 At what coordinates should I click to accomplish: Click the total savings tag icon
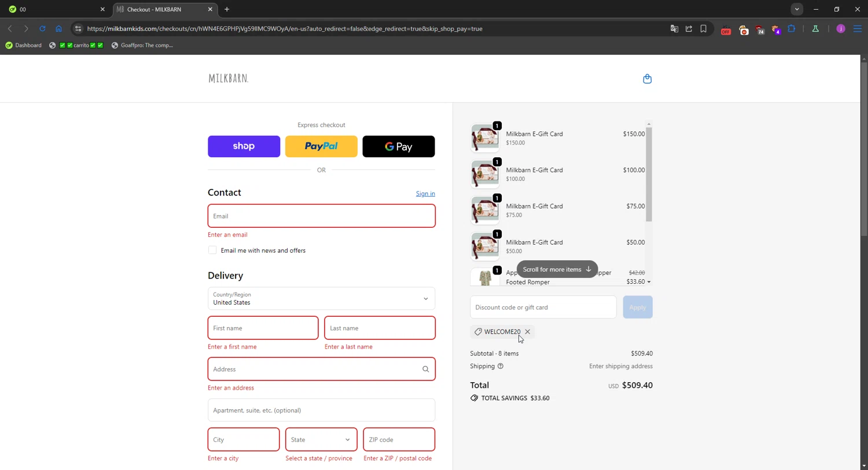(474, 398)
